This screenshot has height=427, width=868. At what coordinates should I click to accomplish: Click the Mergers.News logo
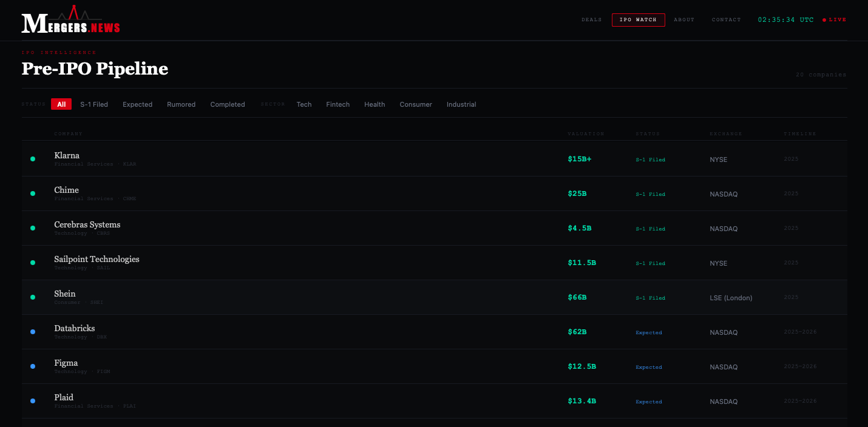point(70,20)
